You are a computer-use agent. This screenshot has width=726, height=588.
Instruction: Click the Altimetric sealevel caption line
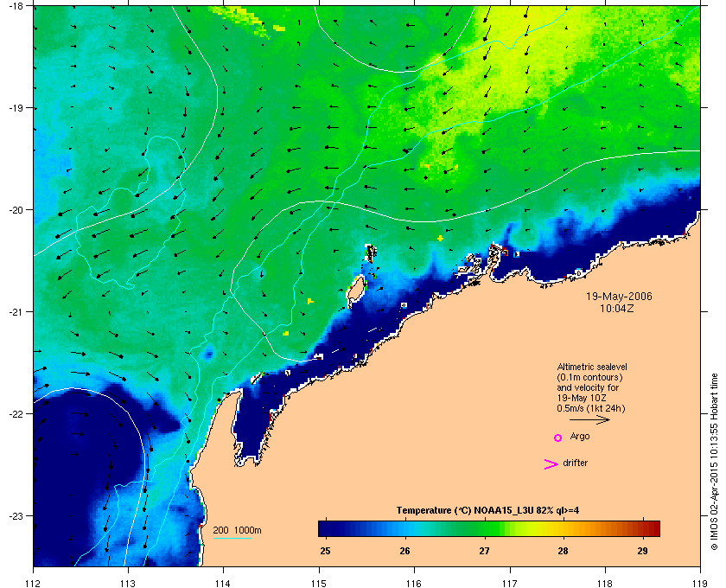pyautogui.click(x=592, y=367)
